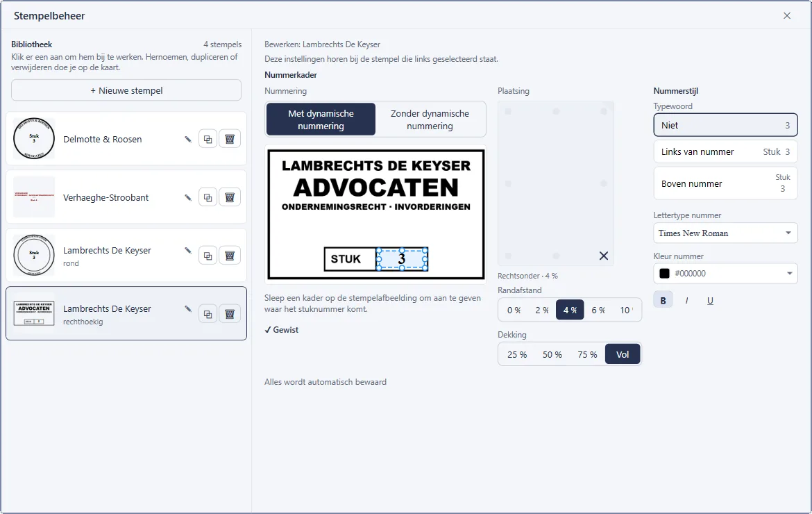The height and width of the screenshot is (514, 812).
Task: Set Randafstand to 0 %
Action: coord(514,310)
